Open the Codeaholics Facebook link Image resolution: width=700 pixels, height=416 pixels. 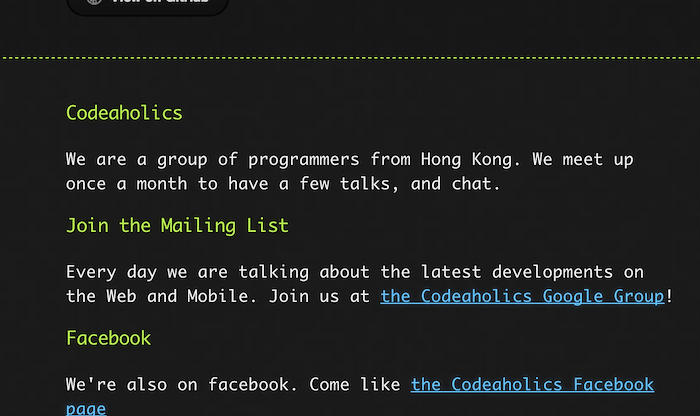(x=532, y=385)
